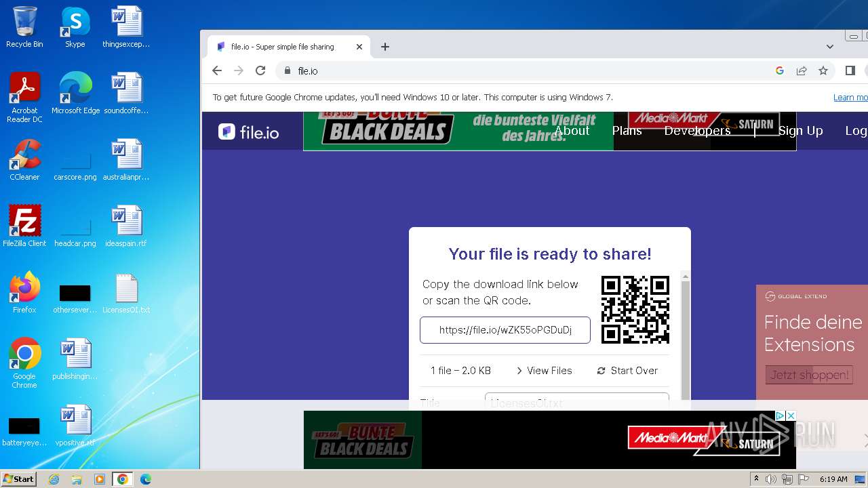Launch FileZilla Client shortcut
868x488 pixels.
coord(24,226)
